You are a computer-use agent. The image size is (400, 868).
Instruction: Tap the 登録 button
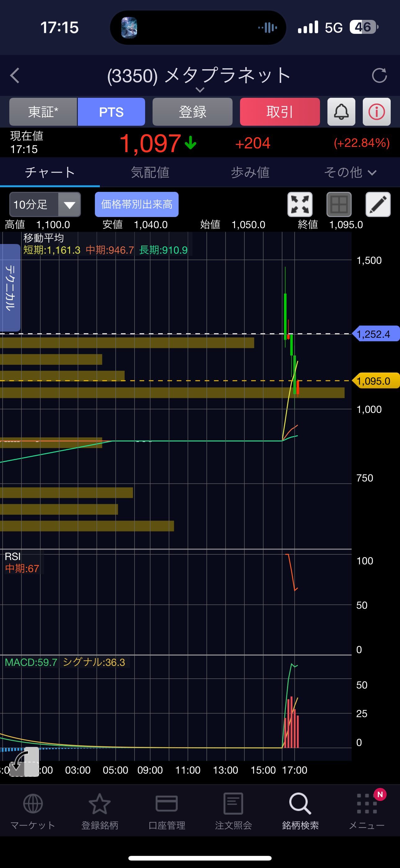(x=192, y=112)
